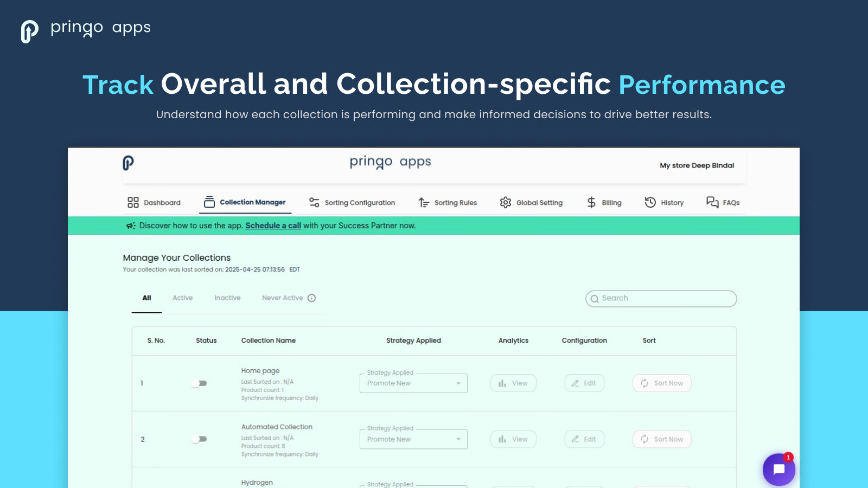Select the All collections filter tab
Image resolution: width=868 pixels, height=488 pixels.
click(146, 298)
